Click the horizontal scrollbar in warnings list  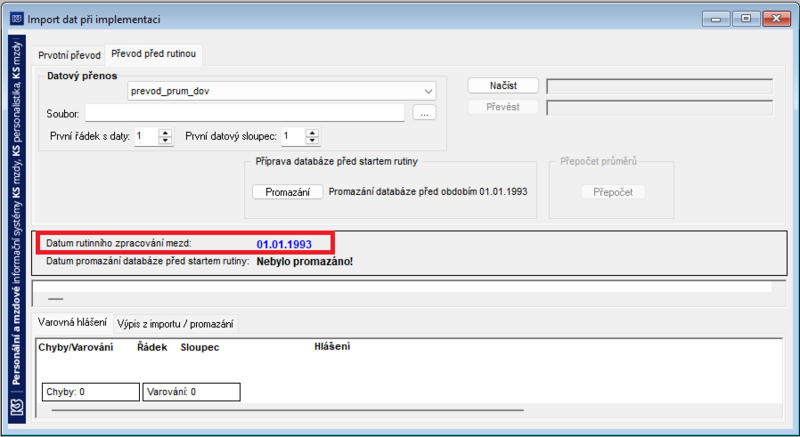(287, 409)
